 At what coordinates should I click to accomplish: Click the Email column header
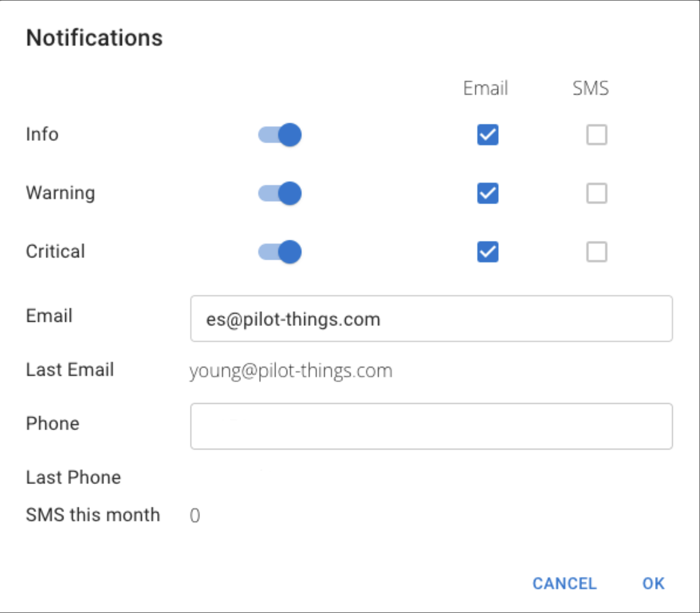[x=486, y=88]
